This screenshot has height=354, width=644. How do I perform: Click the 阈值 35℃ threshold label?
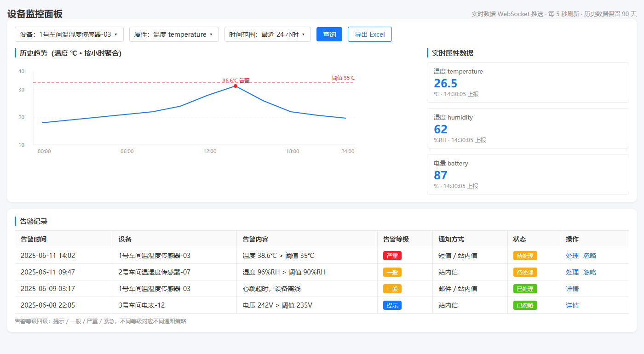343,78
